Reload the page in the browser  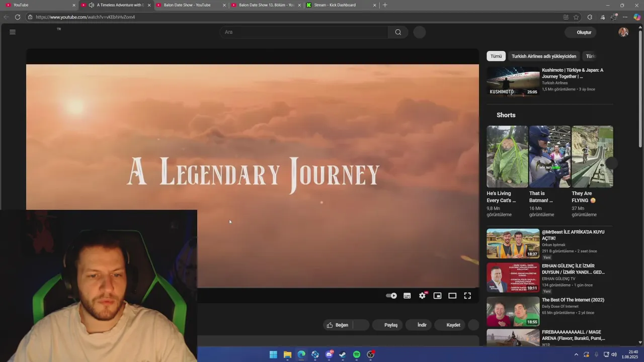tap(18, 17)
